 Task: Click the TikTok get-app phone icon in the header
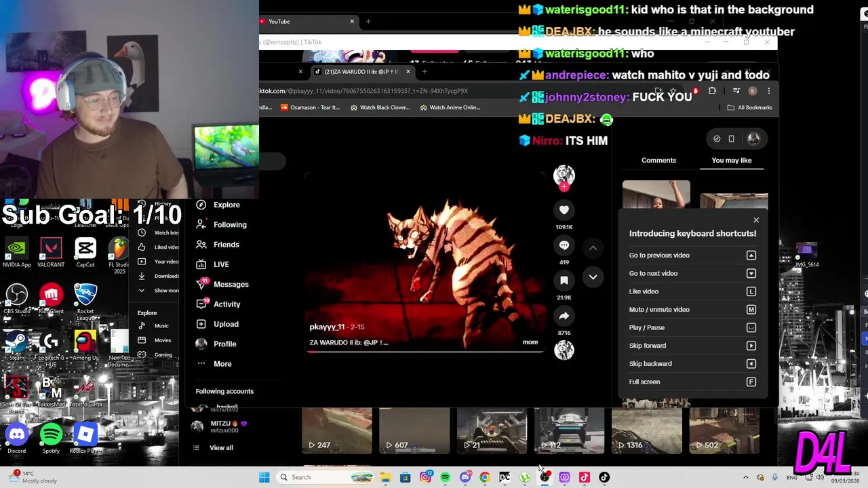731,139
